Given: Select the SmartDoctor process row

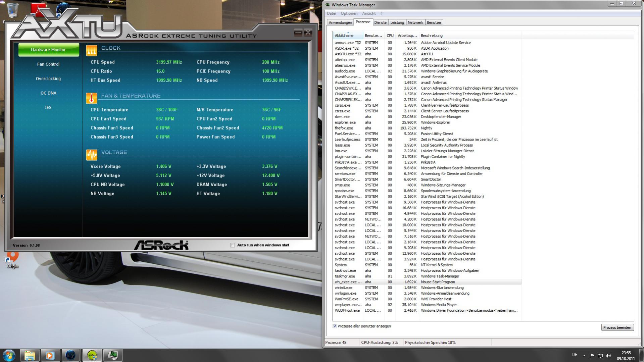Looking at the screenshot, I should point(427,179).
